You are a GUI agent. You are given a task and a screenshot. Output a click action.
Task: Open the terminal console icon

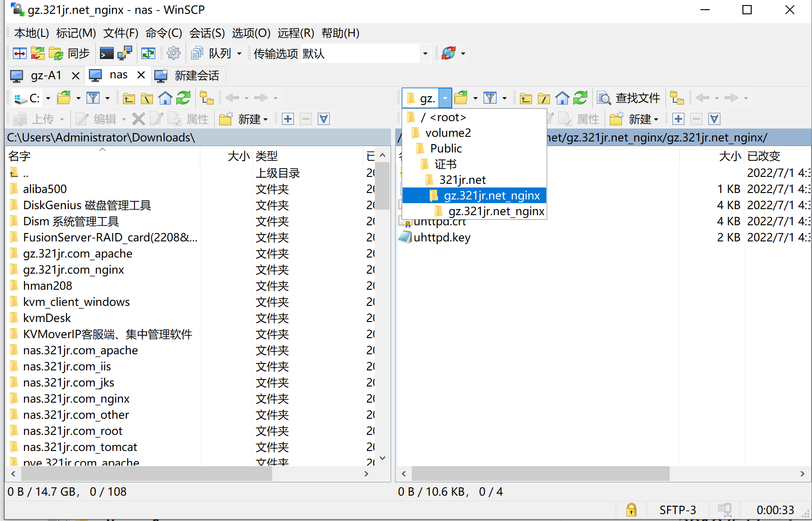(x=106, y=53)
